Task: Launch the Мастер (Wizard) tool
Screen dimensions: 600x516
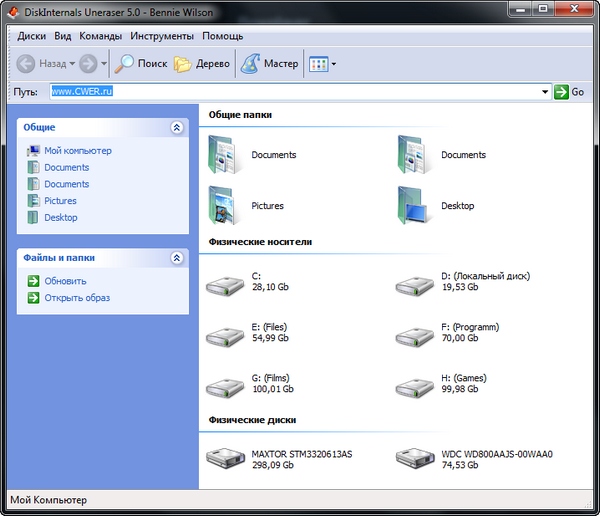Action: (x=250, y=64)
